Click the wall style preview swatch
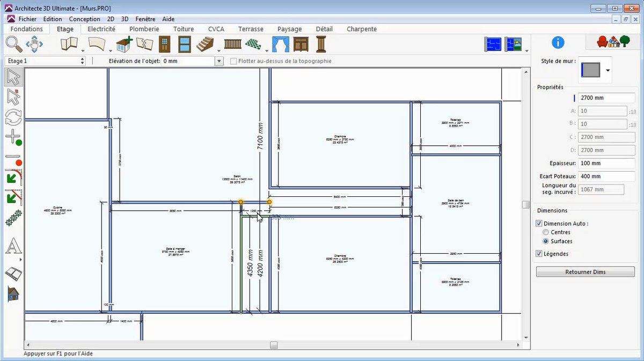The height and width of the screenshot is (361, 644). point(591,70)
